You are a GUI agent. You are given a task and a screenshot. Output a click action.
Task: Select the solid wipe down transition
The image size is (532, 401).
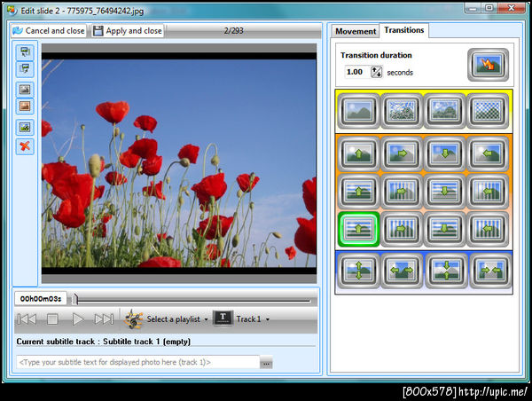tap(444, 153)
